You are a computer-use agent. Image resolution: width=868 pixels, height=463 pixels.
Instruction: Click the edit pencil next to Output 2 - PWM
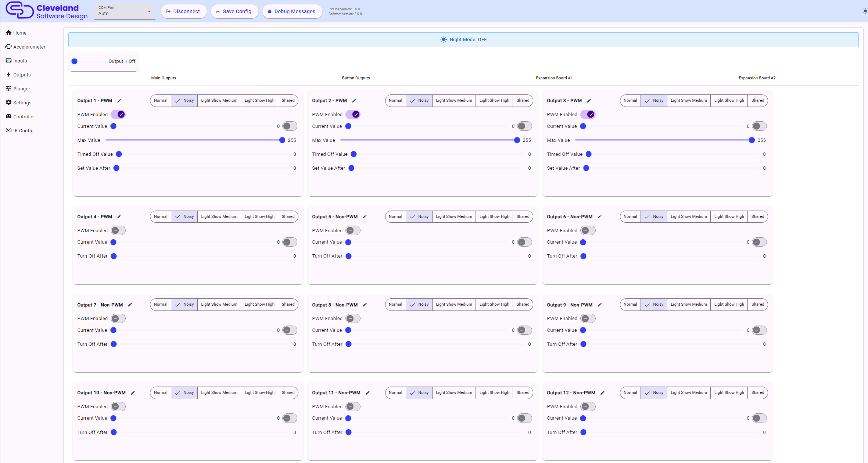click(x=354, y=101)
